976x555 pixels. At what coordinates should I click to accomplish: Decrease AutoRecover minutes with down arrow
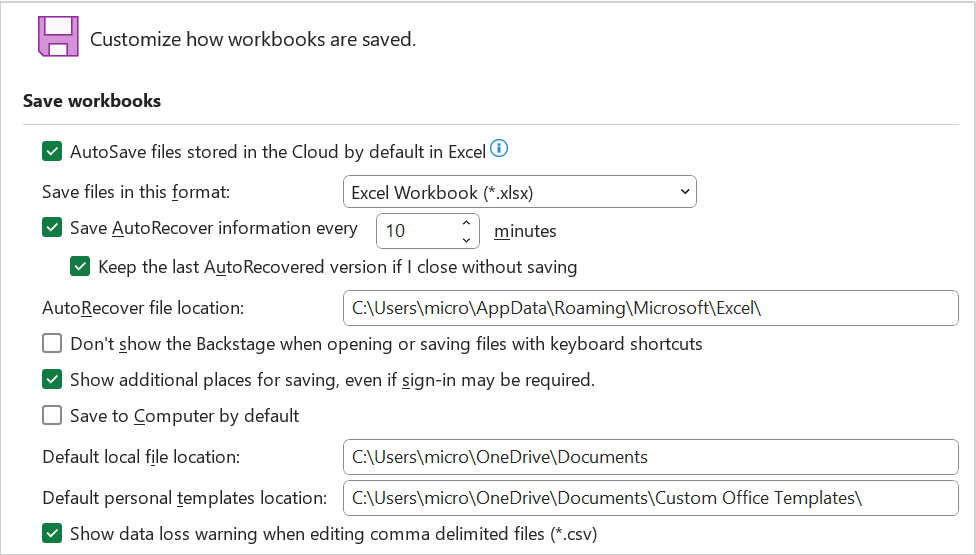click(466, 240)
